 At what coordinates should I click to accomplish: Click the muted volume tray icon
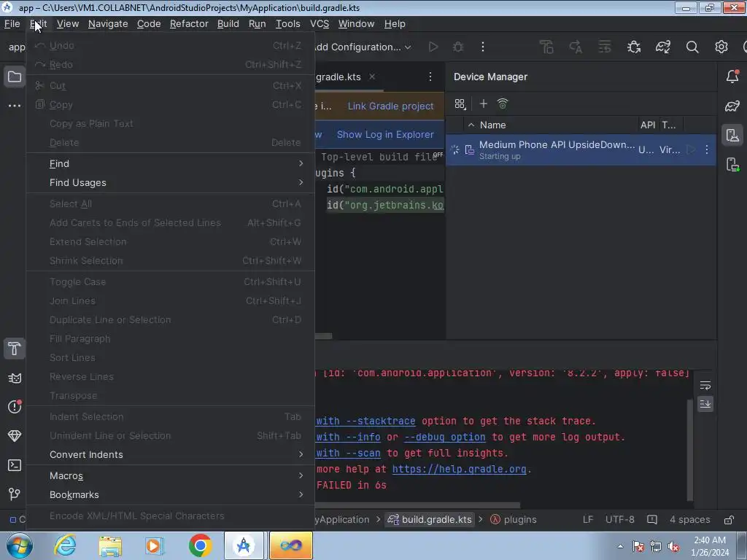click(x=673, y=546)
